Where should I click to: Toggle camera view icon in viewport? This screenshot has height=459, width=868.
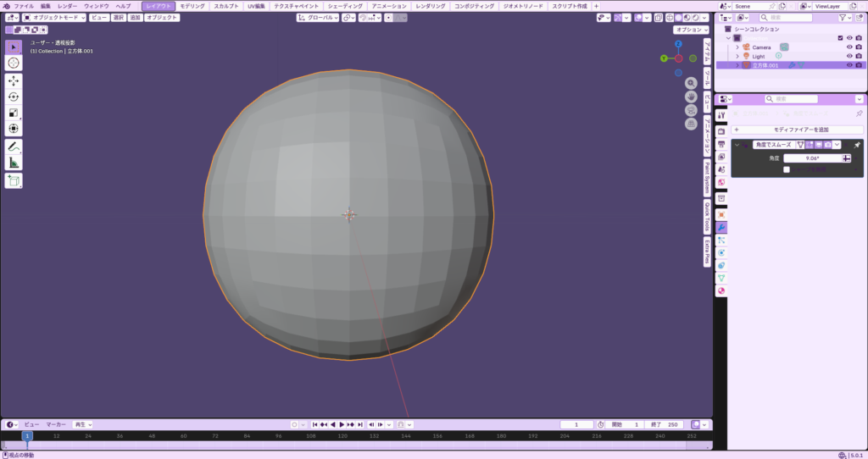[x=691, y=110]
